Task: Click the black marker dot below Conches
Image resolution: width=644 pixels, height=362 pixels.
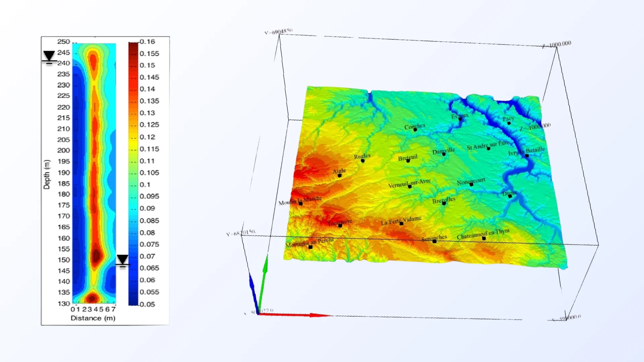Action: pyautogui.click(x=415, y=130)
